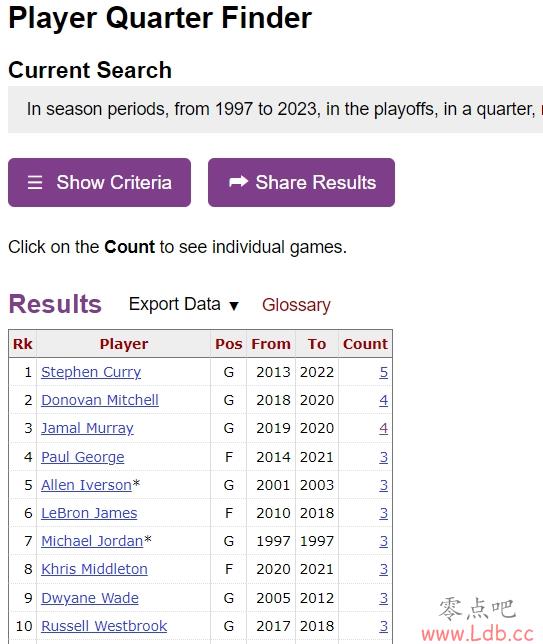Click Khris Middleton's name
543x644 pixels.
tap(94, 569)
